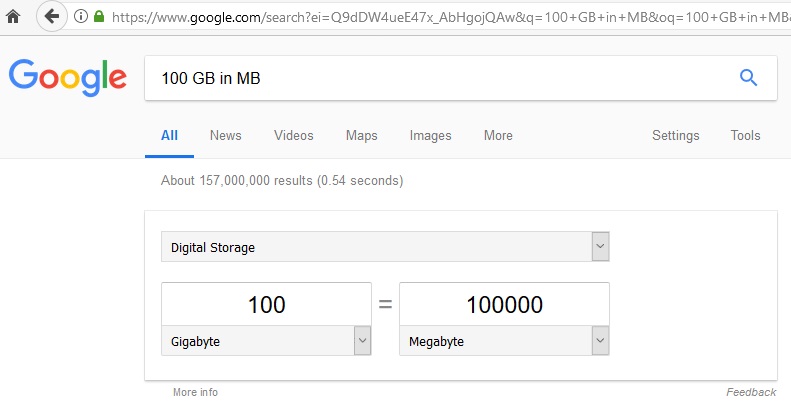Click the 100 Gigabyte value field
791x405 pixels.
pos(266,304)
